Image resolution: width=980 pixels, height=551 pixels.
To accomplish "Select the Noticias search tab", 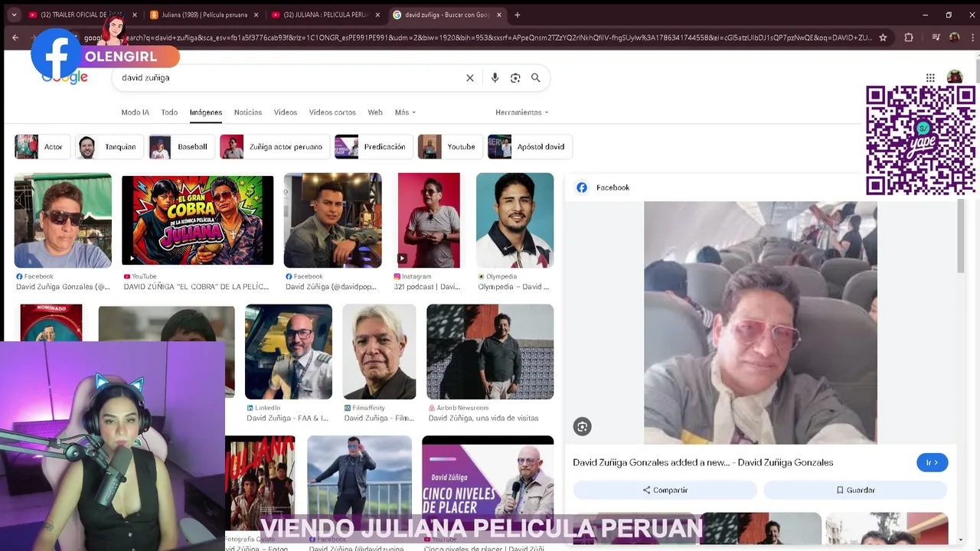I will coord(248,112).
